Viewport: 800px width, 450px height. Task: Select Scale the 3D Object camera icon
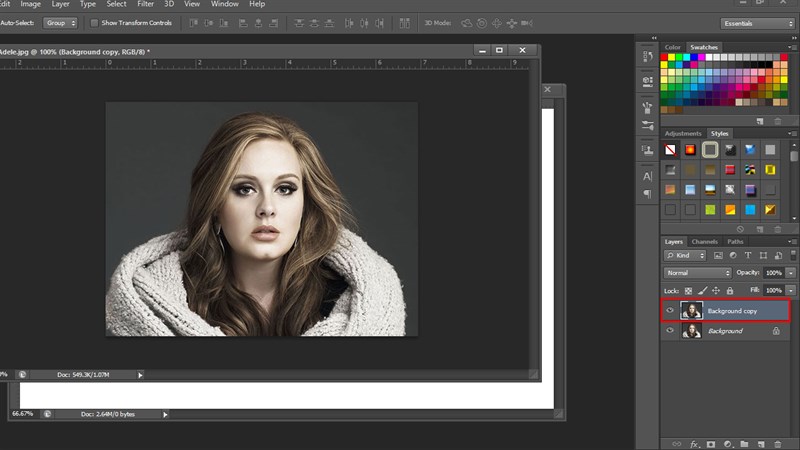pos(527,23)
